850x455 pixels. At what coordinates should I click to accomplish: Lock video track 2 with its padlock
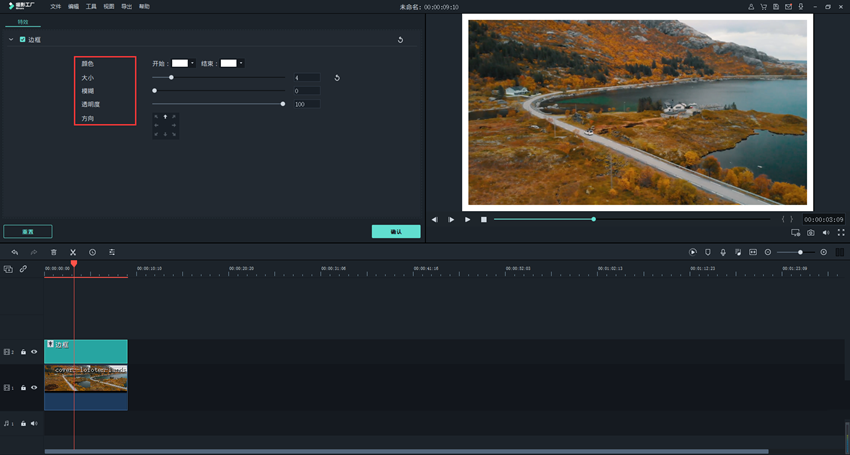point(23,352)
